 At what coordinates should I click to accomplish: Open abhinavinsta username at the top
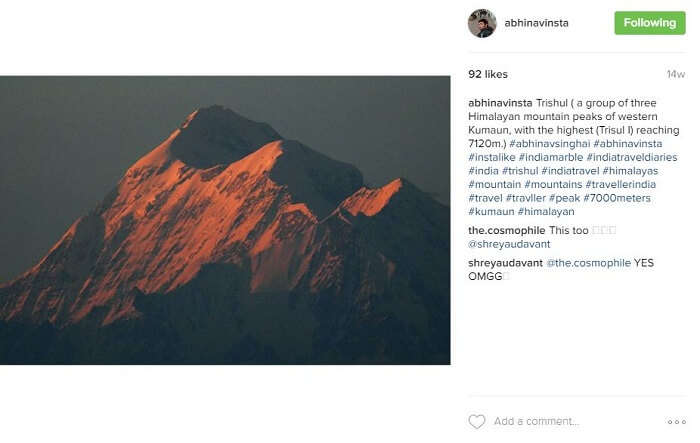(536, 23)
